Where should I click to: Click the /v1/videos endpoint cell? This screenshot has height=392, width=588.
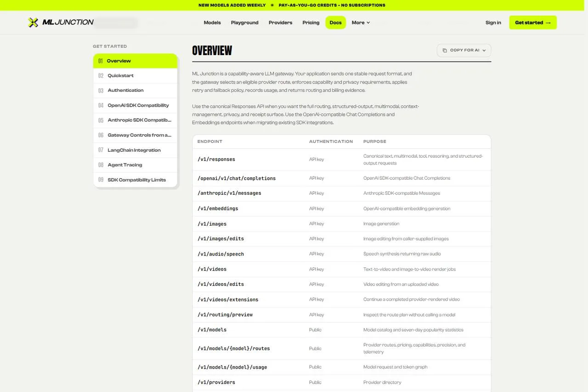212,269
